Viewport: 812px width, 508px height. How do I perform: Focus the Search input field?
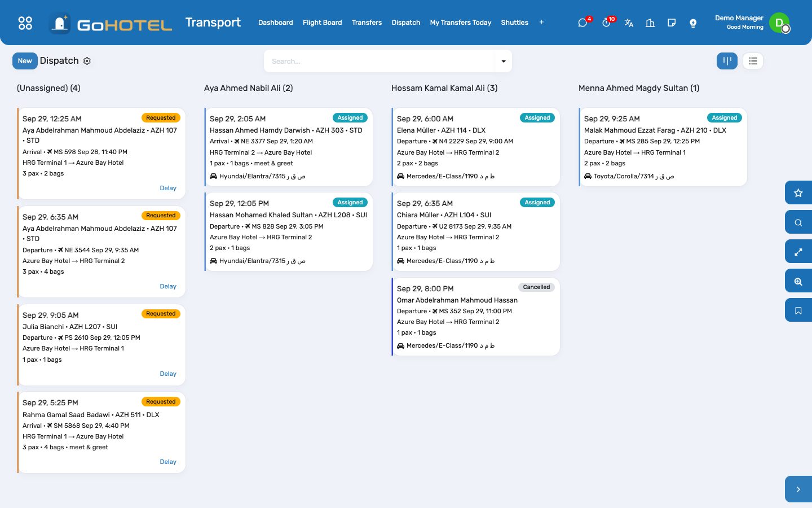[x=379, y=61]
